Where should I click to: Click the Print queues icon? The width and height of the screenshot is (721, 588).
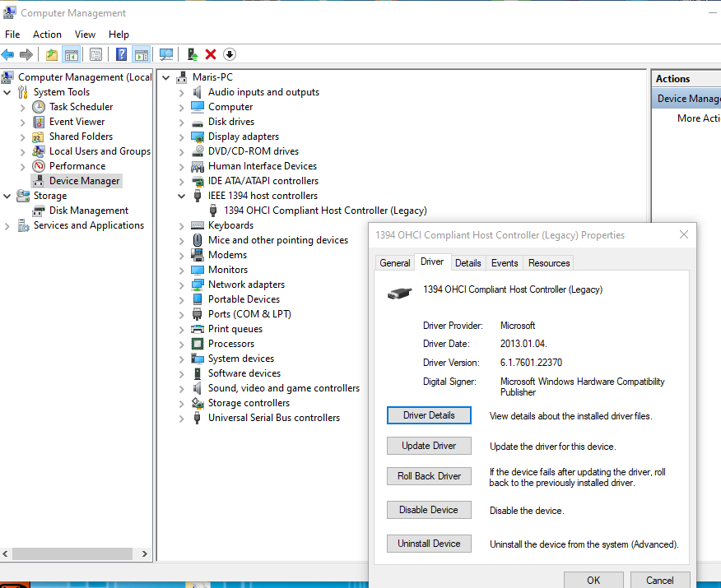[198, 329]
